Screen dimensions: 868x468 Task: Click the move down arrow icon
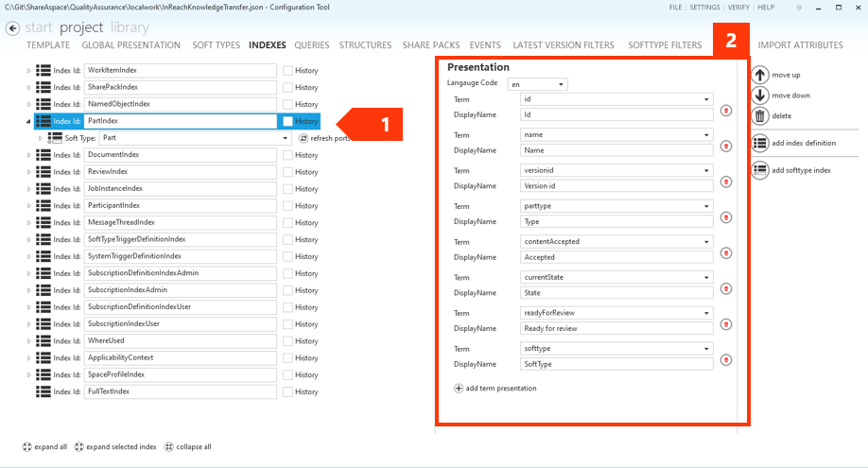(760, 95)
